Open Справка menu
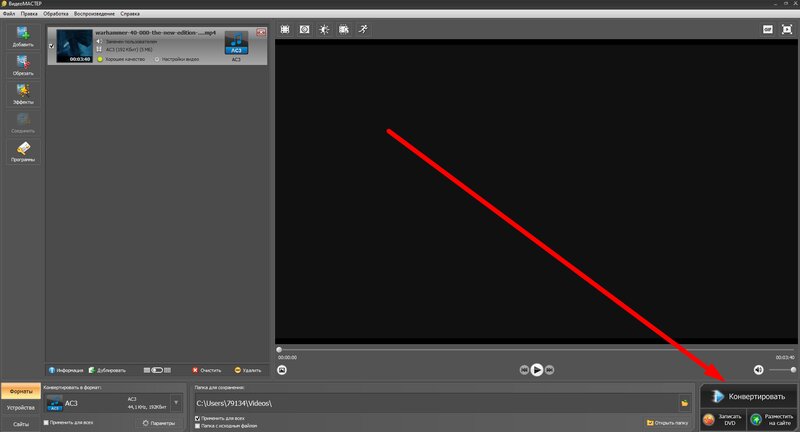Image resolution: width=800 pixels, height=432 pixels. [x=130, y=14]
